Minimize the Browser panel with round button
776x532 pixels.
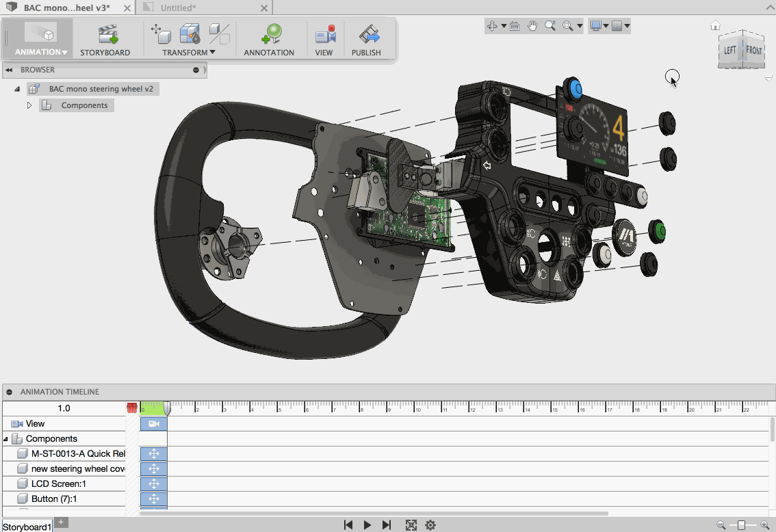coord(196,70)
